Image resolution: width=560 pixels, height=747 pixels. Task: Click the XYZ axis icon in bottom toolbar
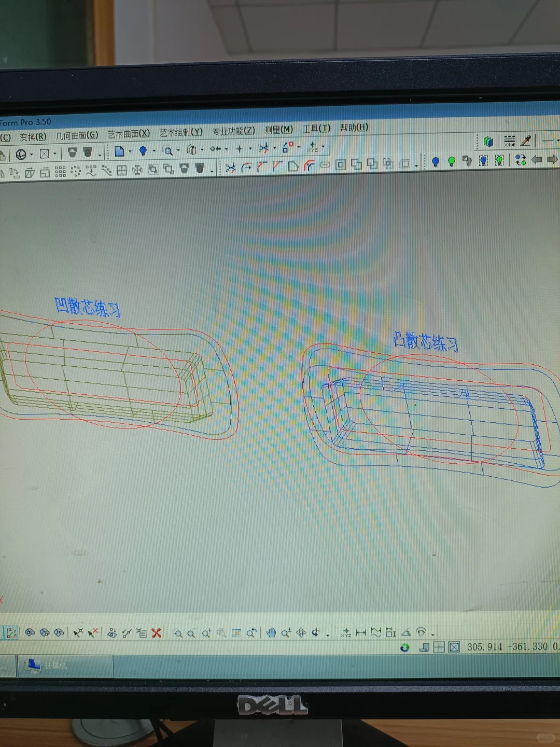(346, 632)
